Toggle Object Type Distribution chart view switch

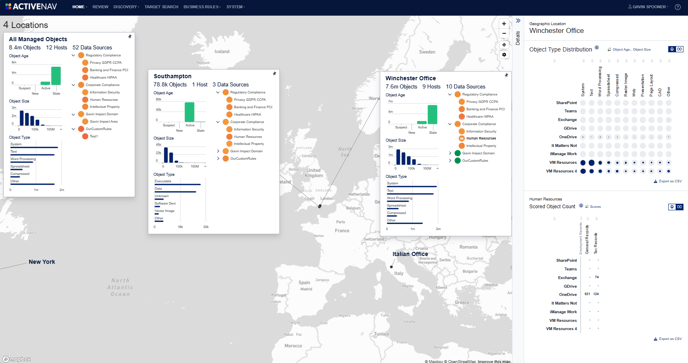[x=676, y=49]
